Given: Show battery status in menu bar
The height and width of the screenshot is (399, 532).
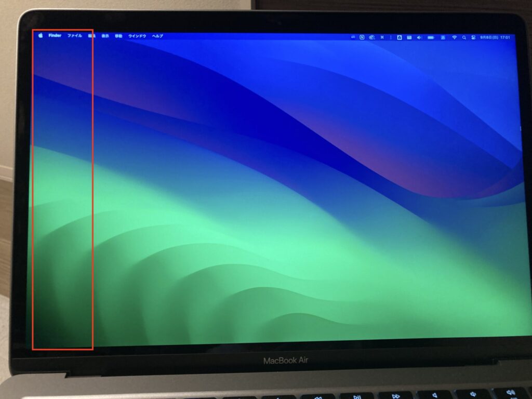Looking at the screenshot, I should pos(431,37).
